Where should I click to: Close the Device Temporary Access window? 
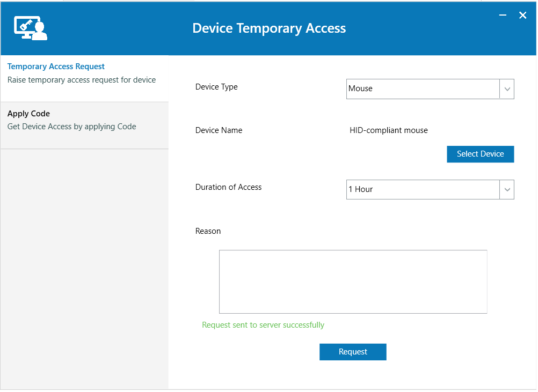click(522, 16)
